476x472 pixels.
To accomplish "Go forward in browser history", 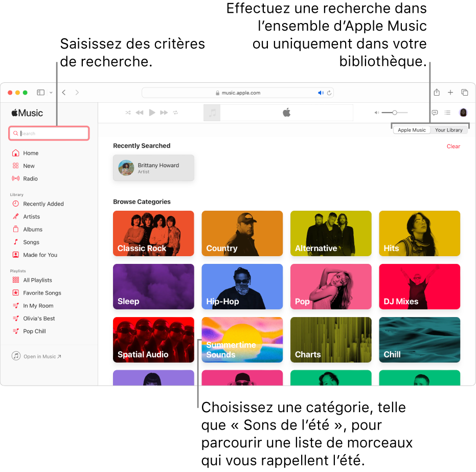I will tap(77, 93).
